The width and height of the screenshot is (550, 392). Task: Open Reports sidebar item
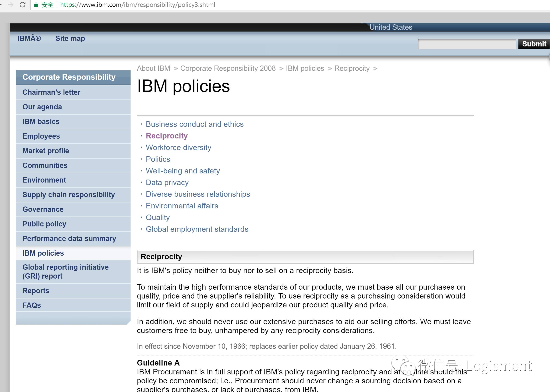pos(73,291)
